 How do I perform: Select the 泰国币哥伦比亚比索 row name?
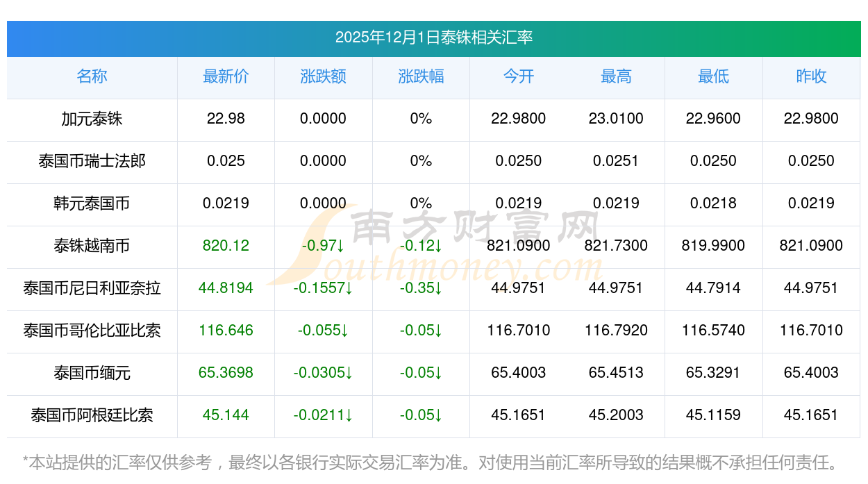[x=92, y=331]
